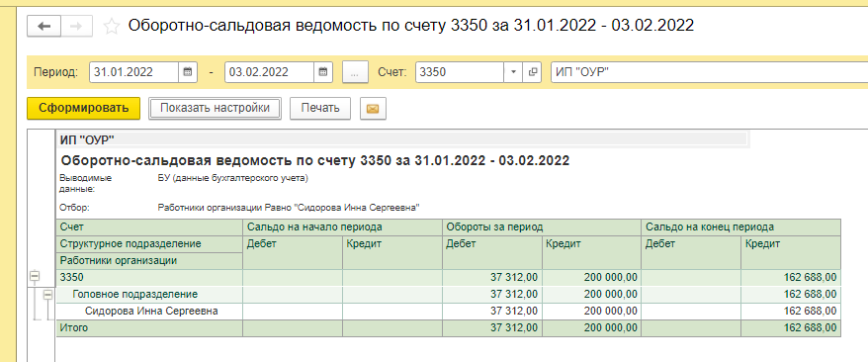
Task: Click Обороты за период header
Action: tap(542, 227)
